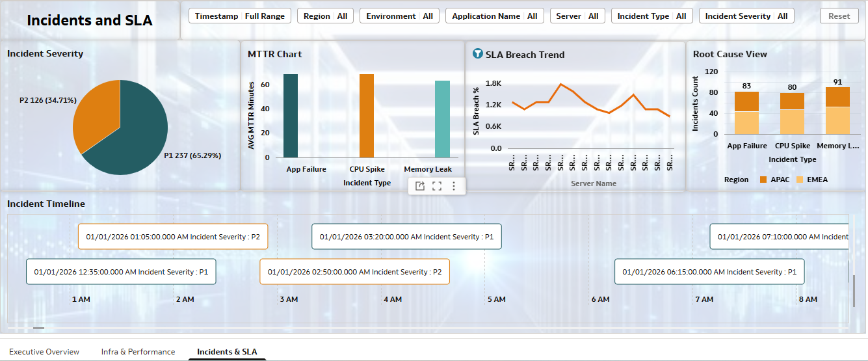Expand the Environment filter
This screenshot has width=868, height=361.
[x=399, y=16]
